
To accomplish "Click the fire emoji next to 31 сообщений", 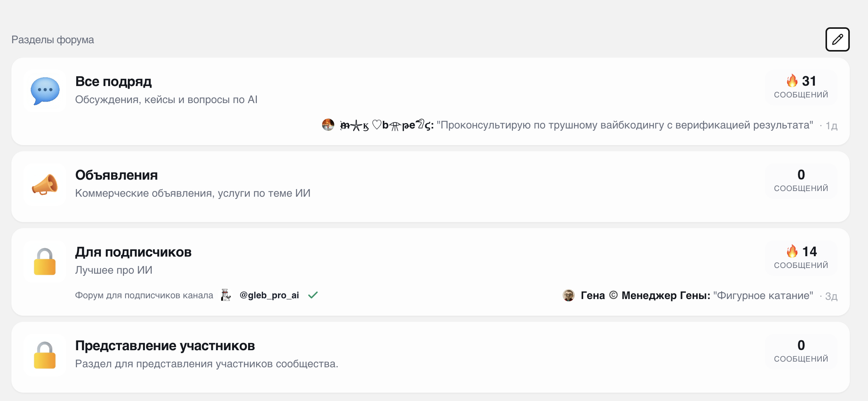I will (x=791, y=81).
